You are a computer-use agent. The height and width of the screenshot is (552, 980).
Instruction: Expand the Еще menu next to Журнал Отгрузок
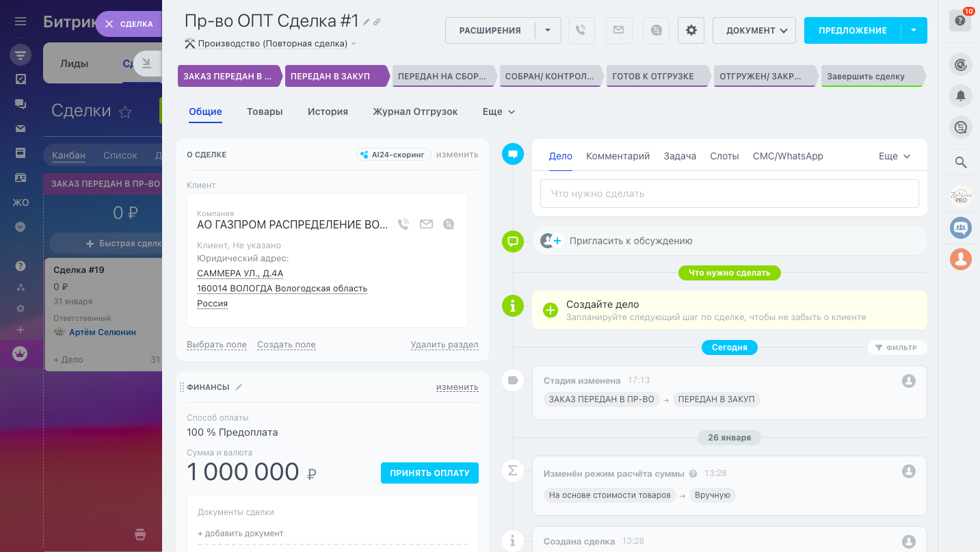coord(499,111)
